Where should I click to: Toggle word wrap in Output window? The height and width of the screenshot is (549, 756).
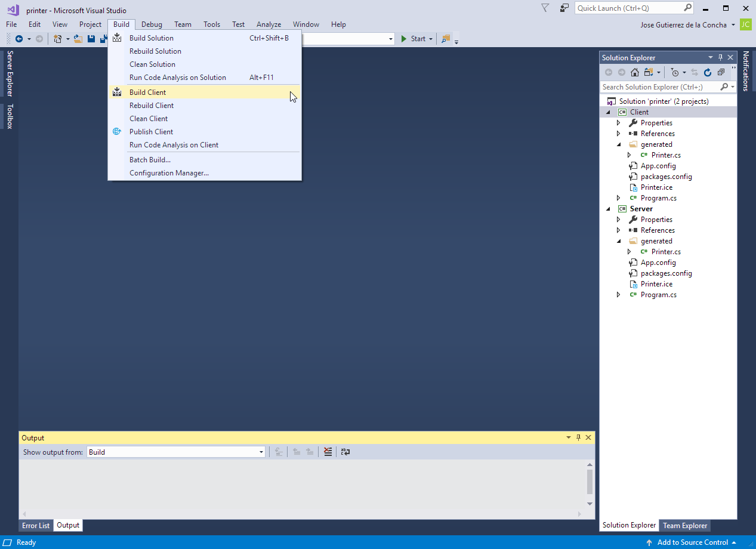pos(345,452)
